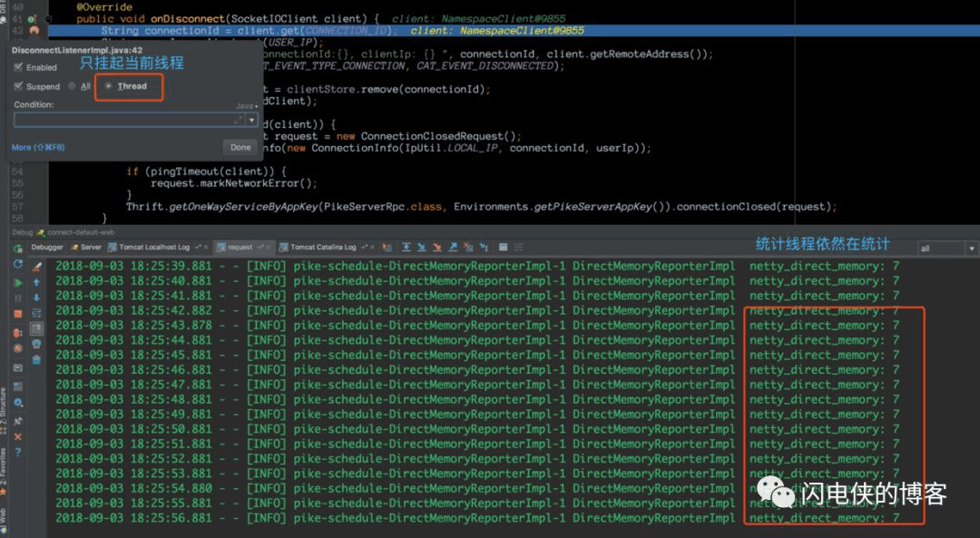Open the Java language selector dropdown

tap(248, 105)
